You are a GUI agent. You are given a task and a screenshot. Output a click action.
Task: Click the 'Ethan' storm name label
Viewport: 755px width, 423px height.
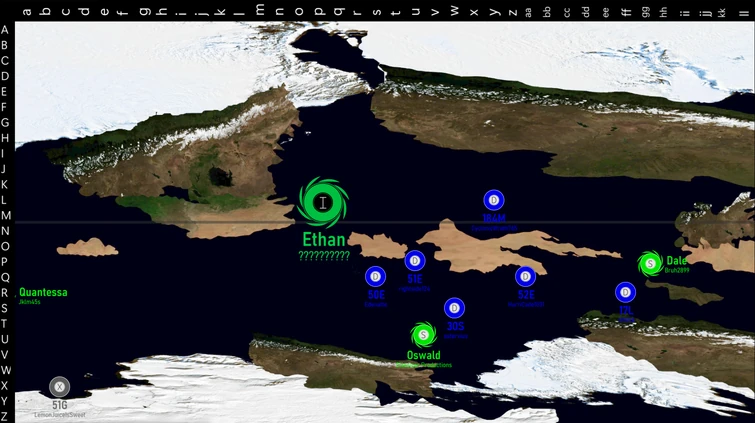[x=324, y=239]
